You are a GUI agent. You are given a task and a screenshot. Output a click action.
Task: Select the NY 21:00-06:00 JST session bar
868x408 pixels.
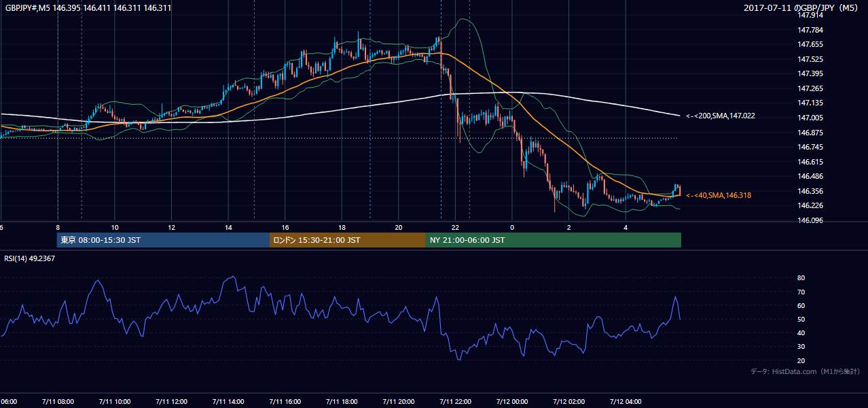[554, 240]
